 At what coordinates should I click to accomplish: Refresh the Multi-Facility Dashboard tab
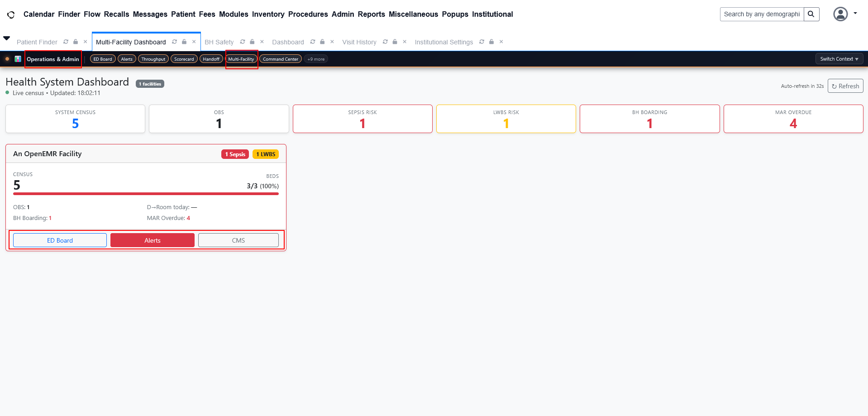174,42
